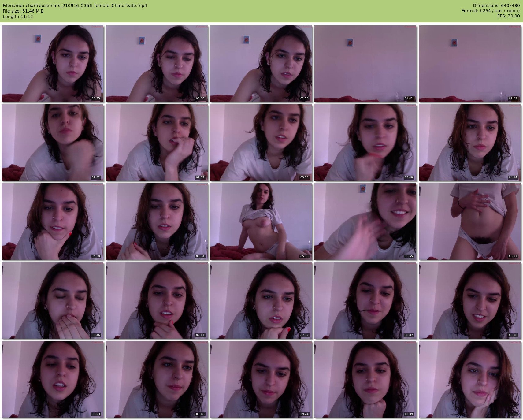Click the thumbnail marked 04:14
Viewport: 523px width, 420px height.
[x=470, y=143]
